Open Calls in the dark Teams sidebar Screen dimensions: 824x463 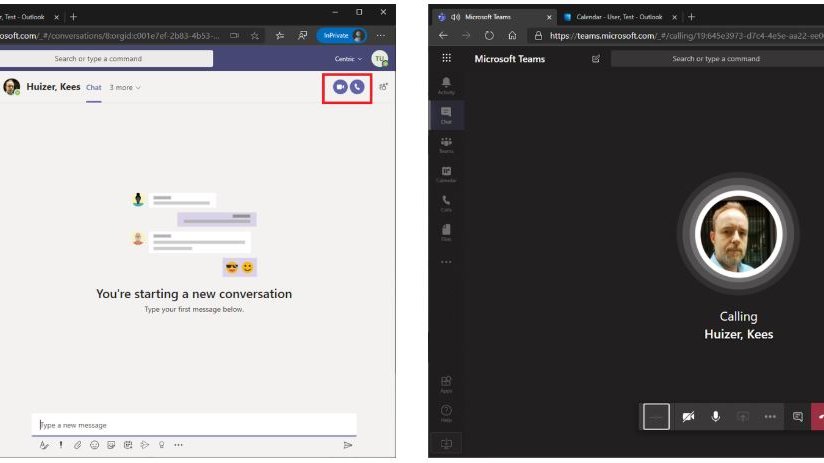[x=446, y=203]
